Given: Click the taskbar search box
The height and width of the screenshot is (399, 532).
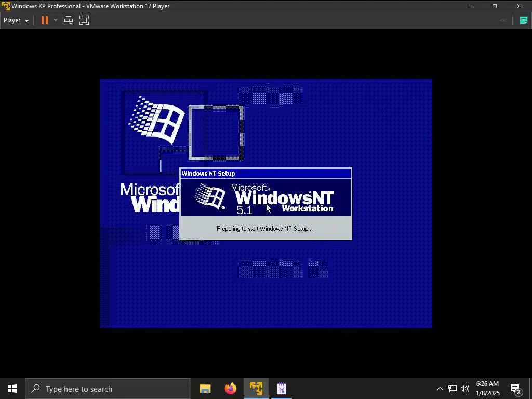Looking at the screenshot, I should [108, 389].
